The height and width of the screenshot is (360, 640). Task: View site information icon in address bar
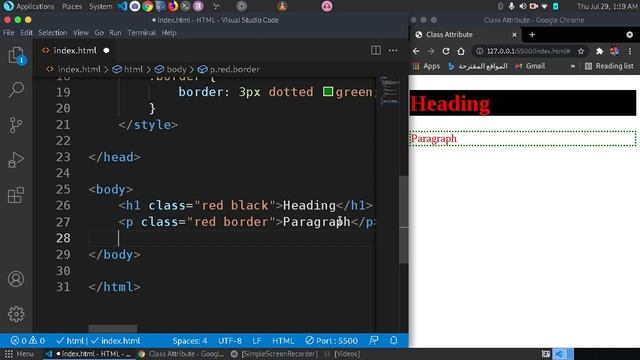point(480,51)
